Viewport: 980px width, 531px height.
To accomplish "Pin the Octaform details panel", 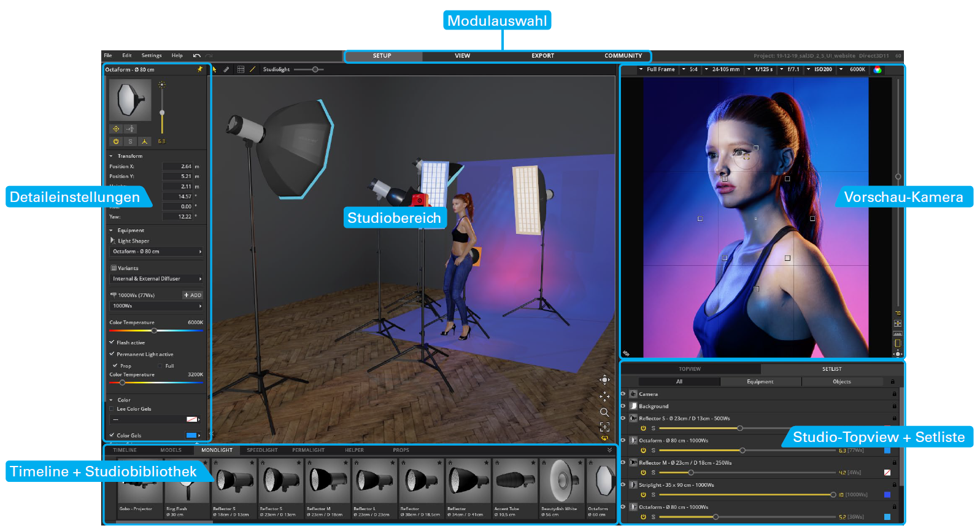I will click(x=199, y=69).
